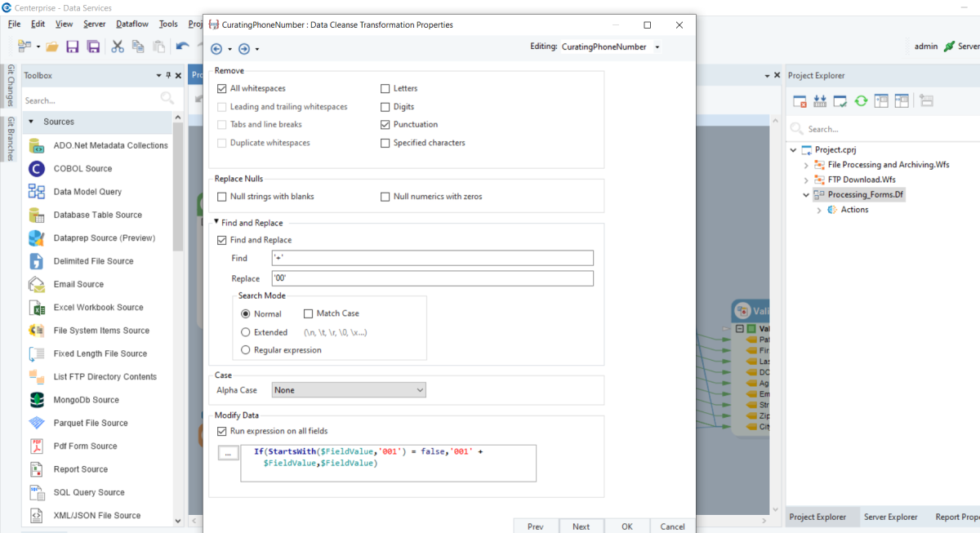Click the Next button in the dialog

click(x=581, y=526)
